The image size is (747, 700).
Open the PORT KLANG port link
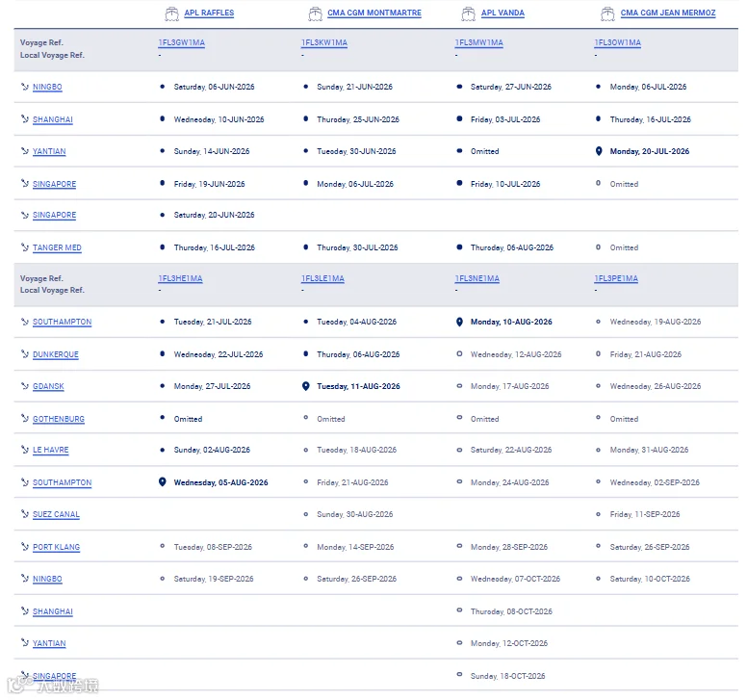(56, 547)
